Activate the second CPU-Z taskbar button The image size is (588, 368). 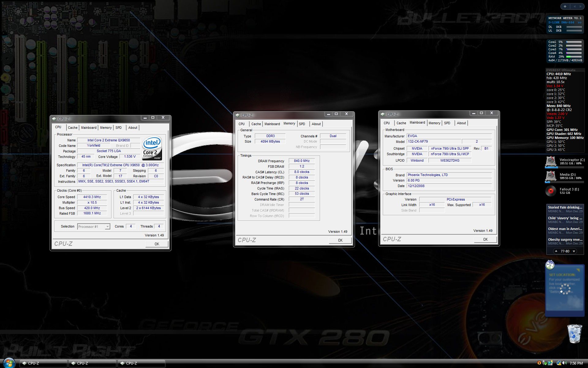[92, 363]
